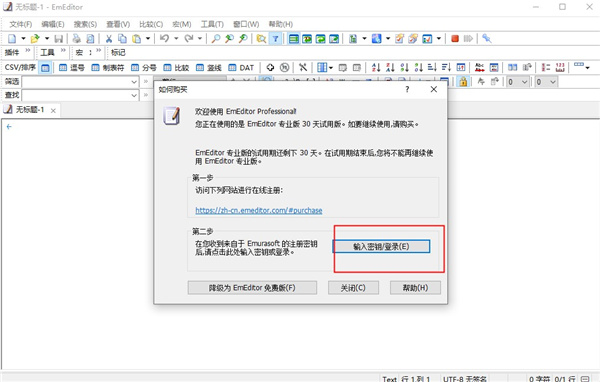Click the Sort by length ascending icon

coord(432,68)
